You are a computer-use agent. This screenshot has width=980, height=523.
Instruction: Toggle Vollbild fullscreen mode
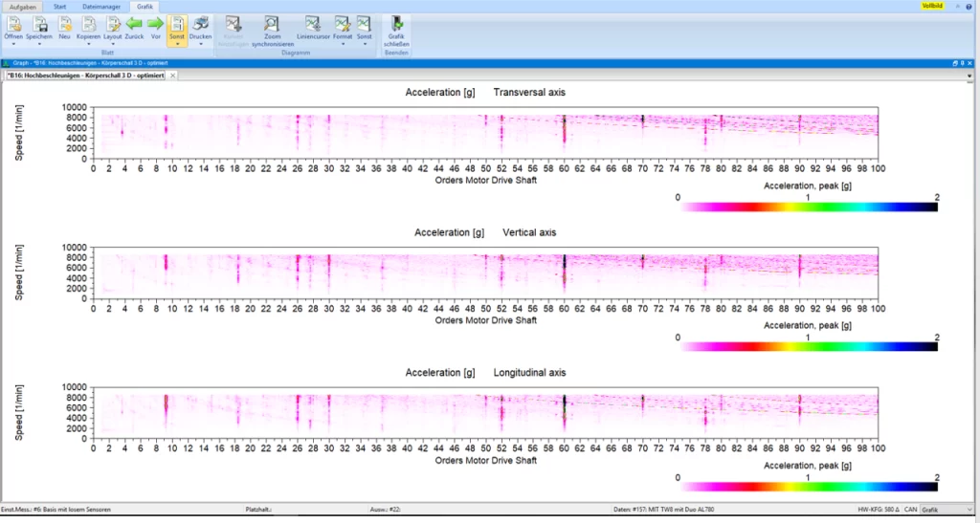(x=932, y=6)
